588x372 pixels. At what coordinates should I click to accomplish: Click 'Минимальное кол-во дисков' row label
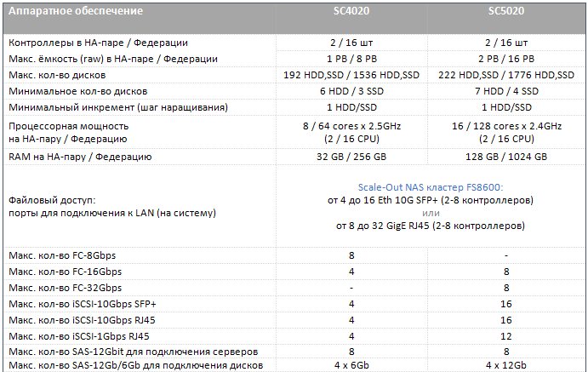(78, 91)
